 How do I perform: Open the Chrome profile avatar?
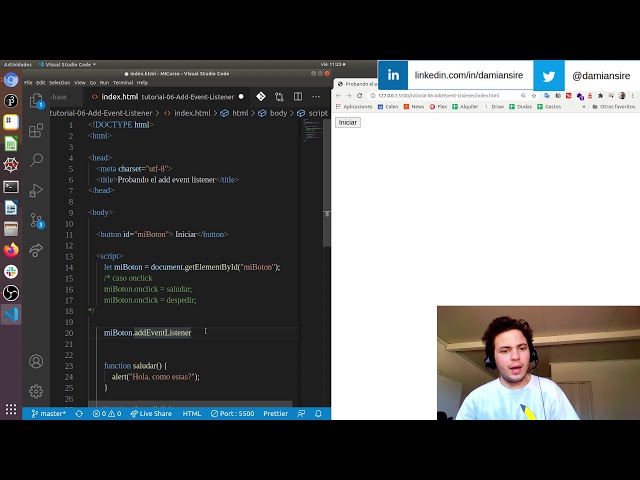coord(622,96)
